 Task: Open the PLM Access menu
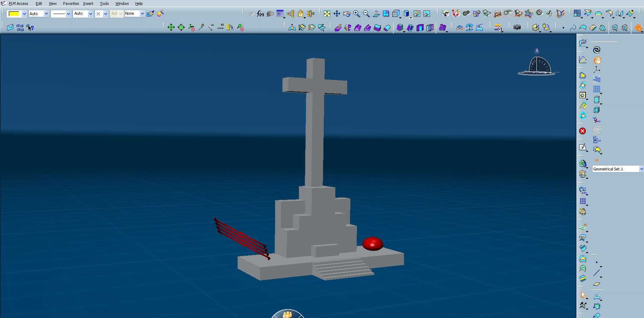tap(18, 4)
